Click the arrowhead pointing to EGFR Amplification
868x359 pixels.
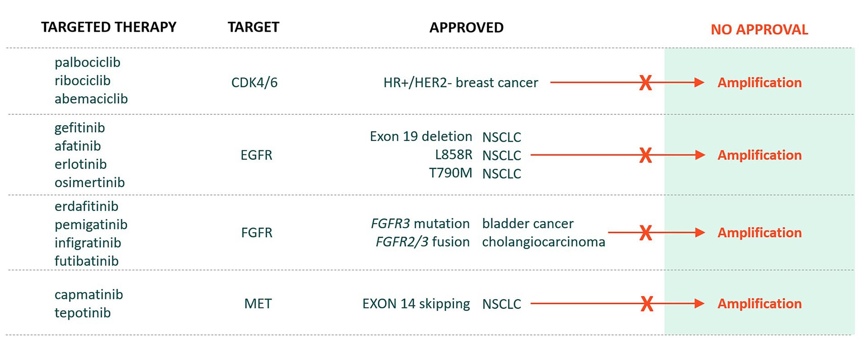(x=699, y=155)
